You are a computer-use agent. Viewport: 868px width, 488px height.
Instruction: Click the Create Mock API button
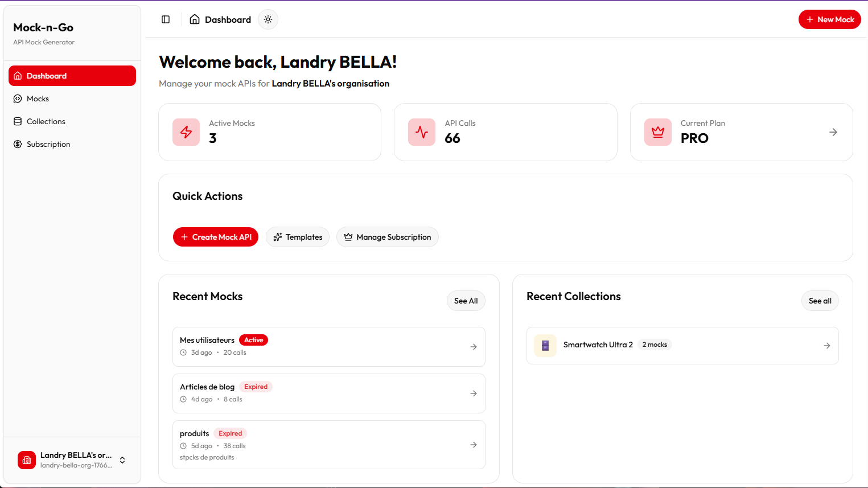(x=216, y=237)
